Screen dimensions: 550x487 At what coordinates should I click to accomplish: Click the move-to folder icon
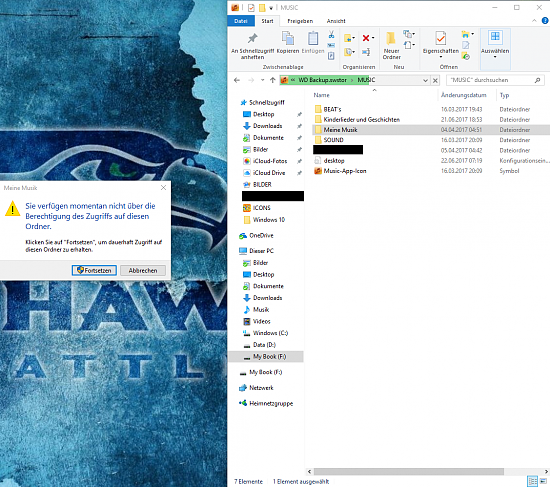coord(348,38)
